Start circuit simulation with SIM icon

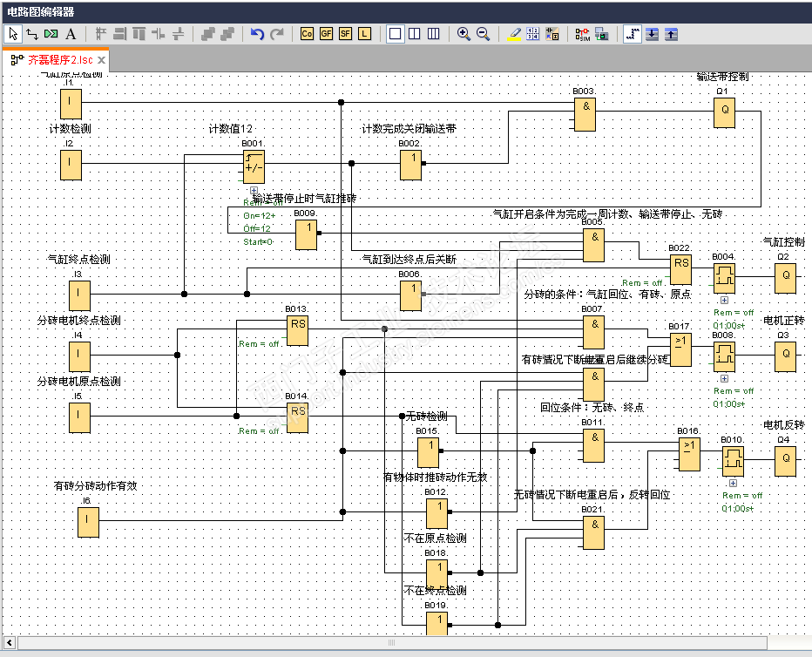coord(582,34)
